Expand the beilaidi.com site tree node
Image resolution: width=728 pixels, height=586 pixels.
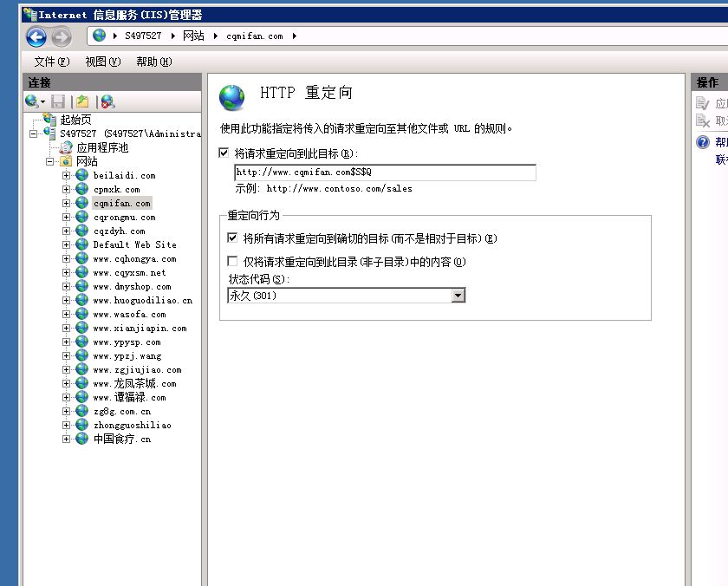(x=67, y=176)
